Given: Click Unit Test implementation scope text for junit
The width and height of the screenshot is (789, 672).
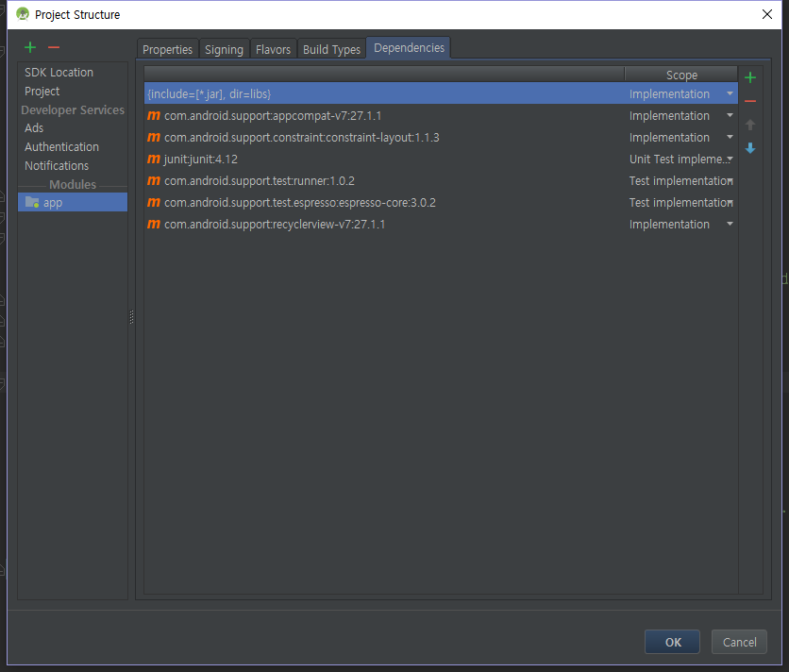Looking at the screenshot, I should tap(677, 160).
